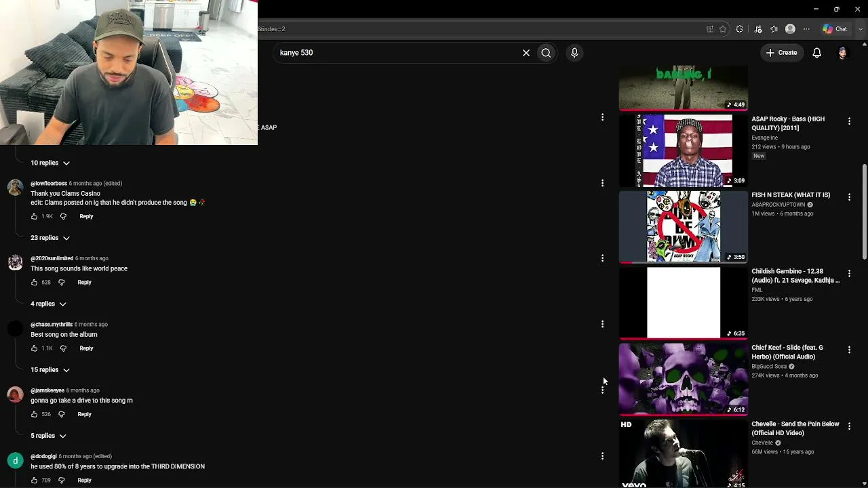Open browser profile icon
The image size is (868, 488).
[x=790, y=29]
